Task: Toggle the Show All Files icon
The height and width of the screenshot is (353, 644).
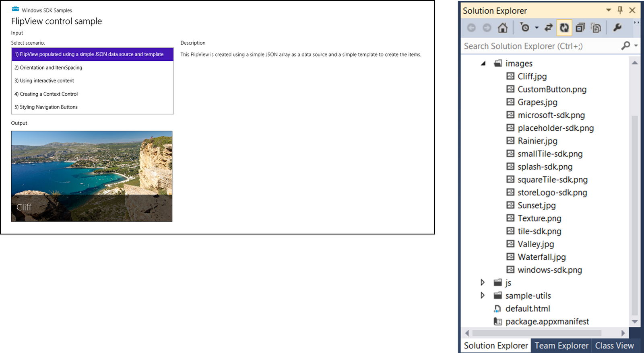Action: [596, 28]
